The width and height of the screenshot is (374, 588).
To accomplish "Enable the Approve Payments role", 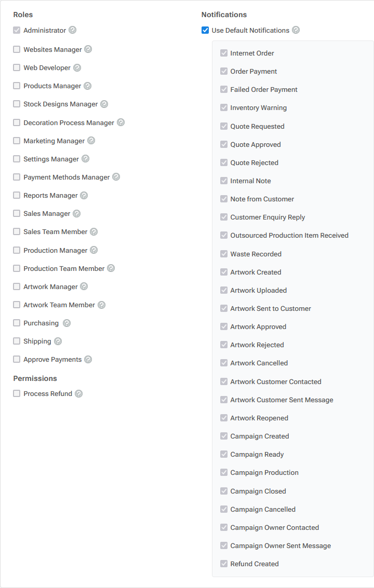I will pyautogui.click(x=16, y=359).
